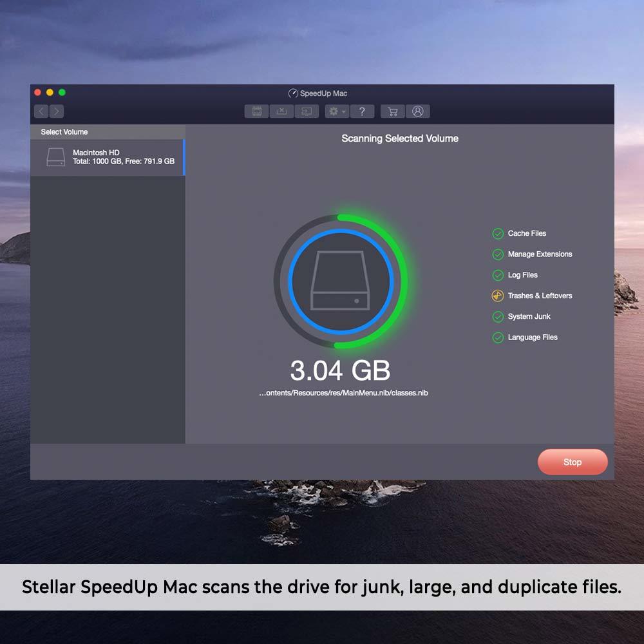Stop the scan
The height and width of the screenshot is (644, 644).
click(573, 462)
